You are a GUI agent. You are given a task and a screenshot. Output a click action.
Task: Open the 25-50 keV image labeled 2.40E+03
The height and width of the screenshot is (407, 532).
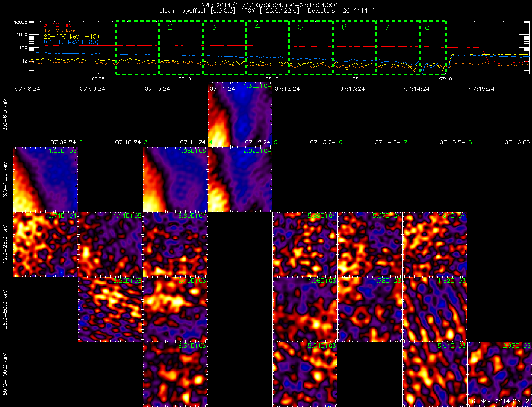coord(175,309)
